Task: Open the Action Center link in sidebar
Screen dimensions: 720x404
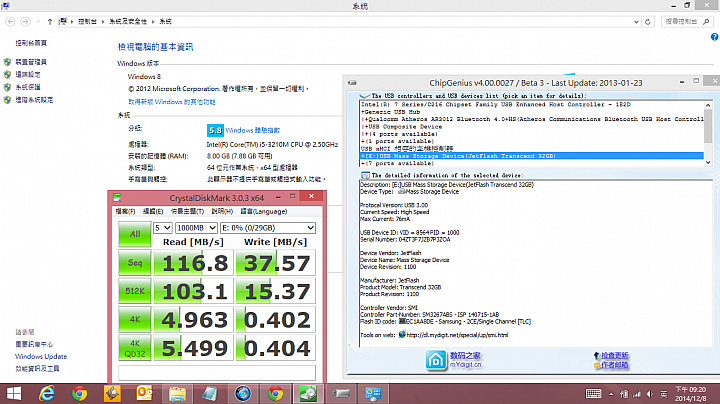Action: [34, 344]
